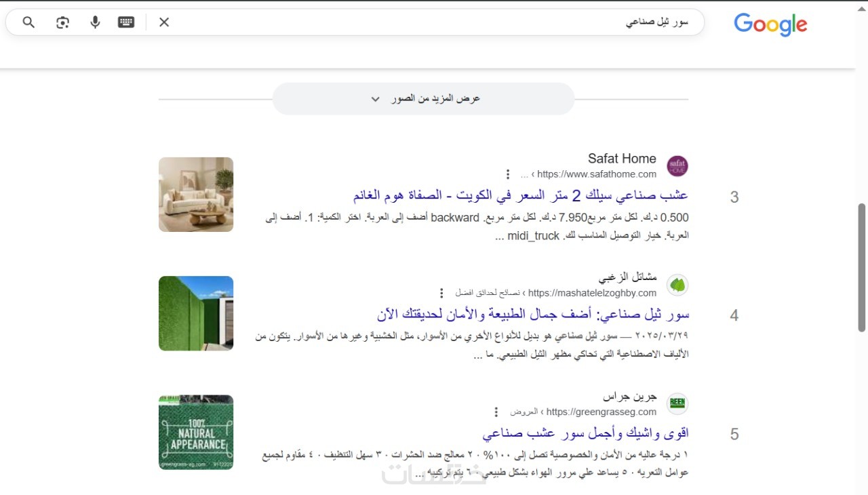Open Google Lens image search

[x=62, y=22]
